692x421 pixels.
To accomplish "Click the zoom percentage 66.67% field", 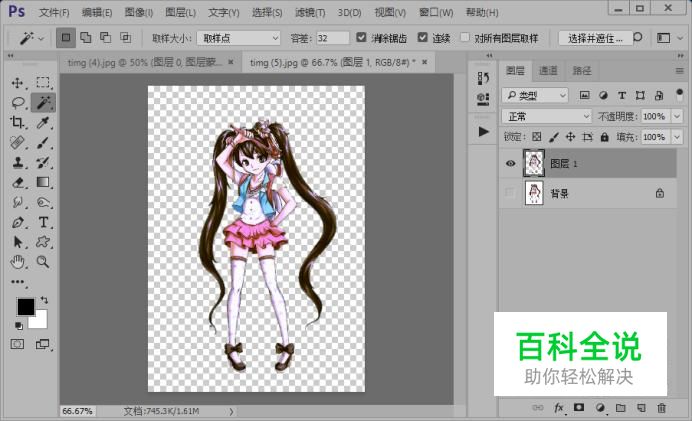I will point(77,411).
